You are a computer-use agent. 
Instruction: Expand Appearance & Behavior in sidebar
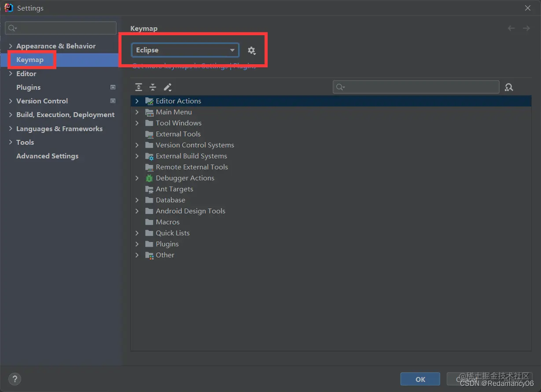11,46
